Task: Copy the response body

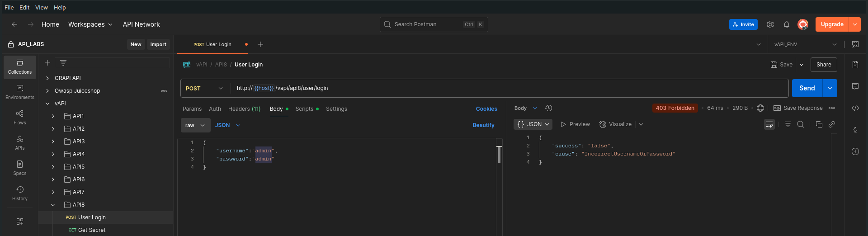Action: point(819,124)
